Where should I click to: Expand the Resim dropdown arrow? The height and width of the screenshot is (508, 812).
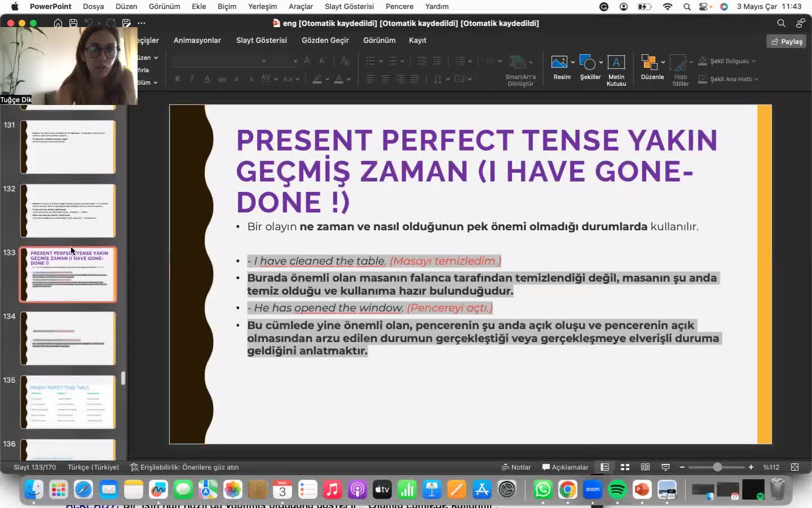(572, 62)
